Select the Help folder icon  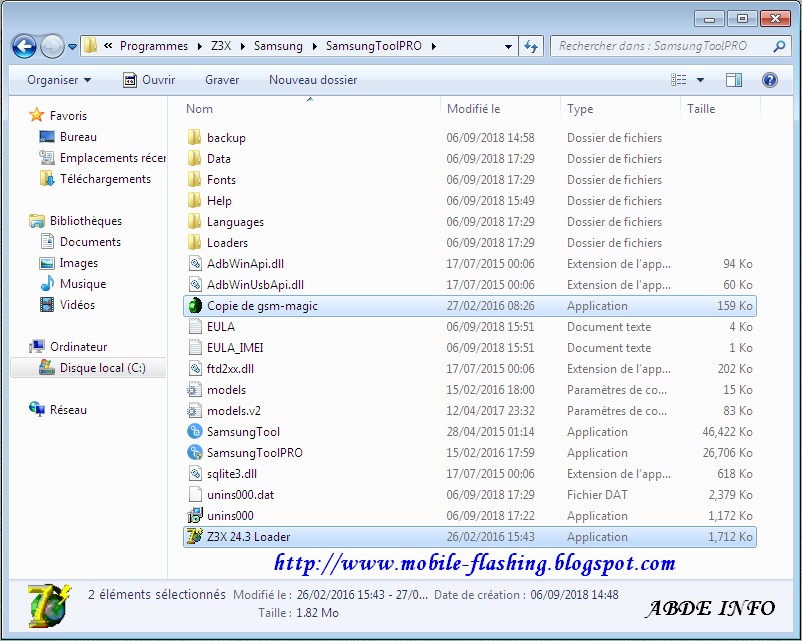(194, 200)
